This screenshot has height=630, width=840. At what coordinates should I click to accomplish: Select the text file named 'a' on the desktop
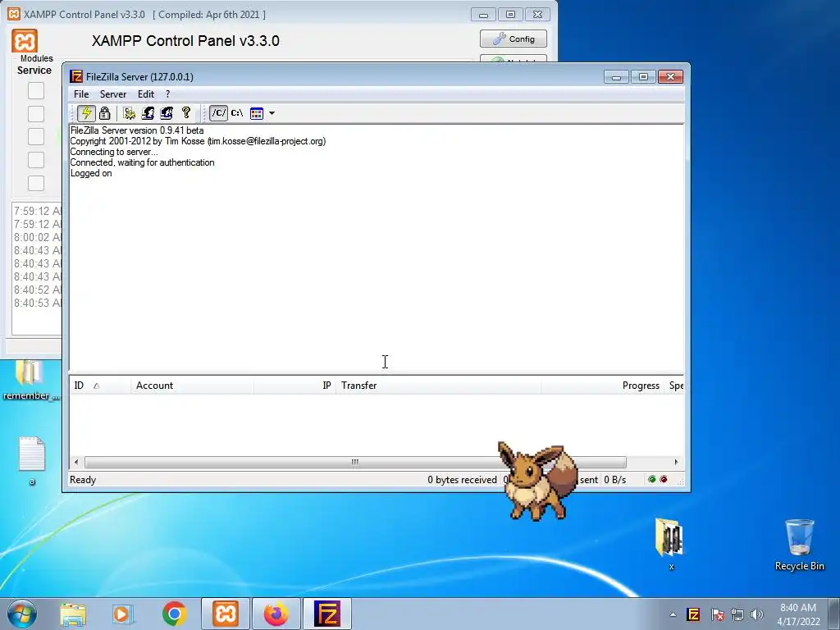[x=32, y=461]
